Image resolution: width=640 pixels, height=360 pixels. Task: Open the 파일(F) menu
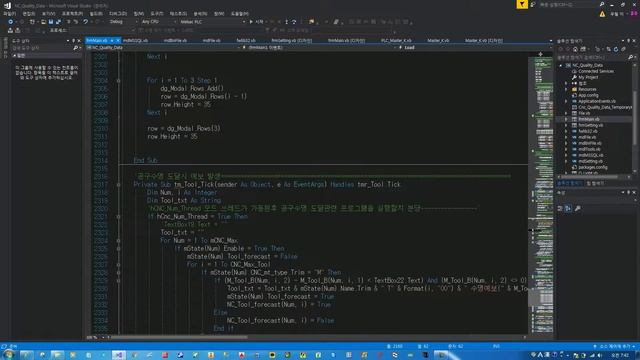tap(9, 14)
